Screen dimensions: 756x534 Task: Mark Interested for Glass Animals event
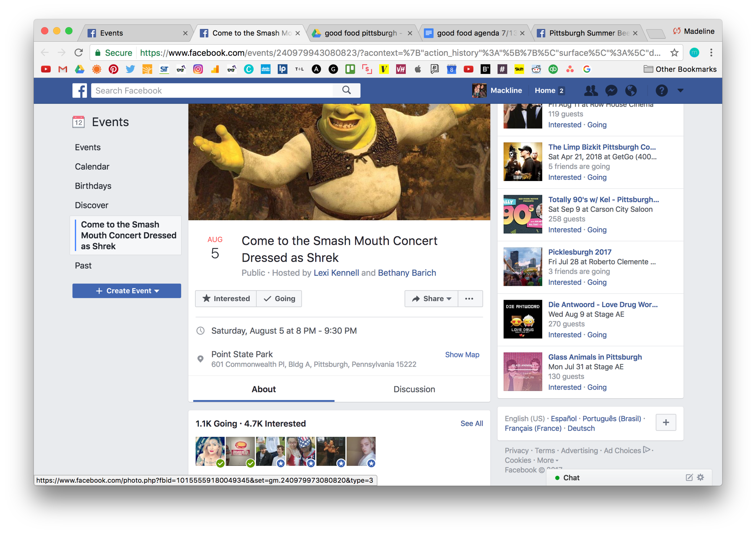click(565, 388)
